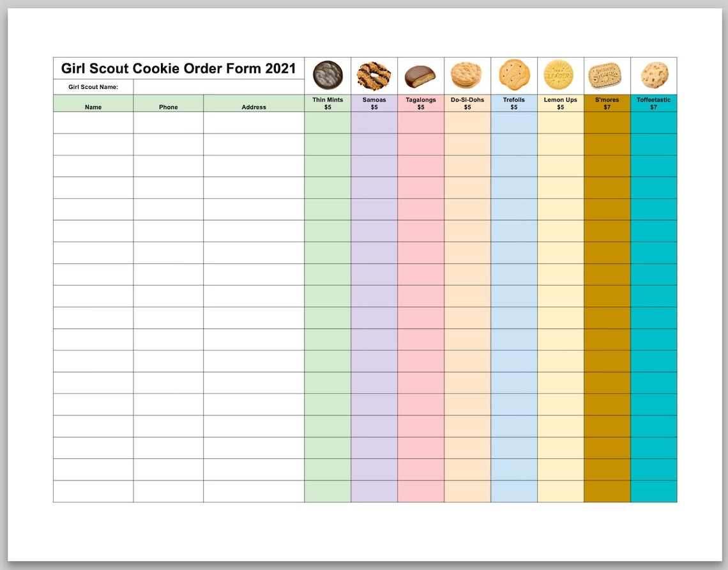Image resolution: width=728 pixels, height=570 pixels.
Task: Click the first row Phone cell
Action: pos(169,123)
